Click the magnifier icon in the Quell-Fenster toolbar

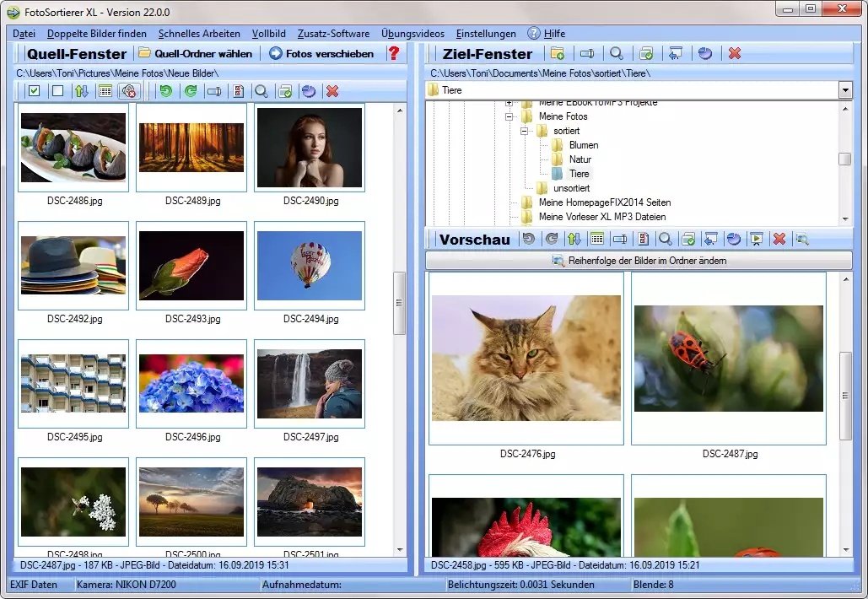[261, 91]
